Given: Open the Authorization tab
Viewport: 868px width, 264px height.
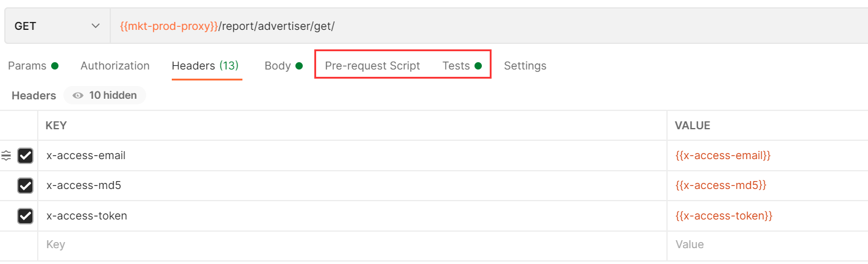Looking at the screenshot, I should point(115,66).
